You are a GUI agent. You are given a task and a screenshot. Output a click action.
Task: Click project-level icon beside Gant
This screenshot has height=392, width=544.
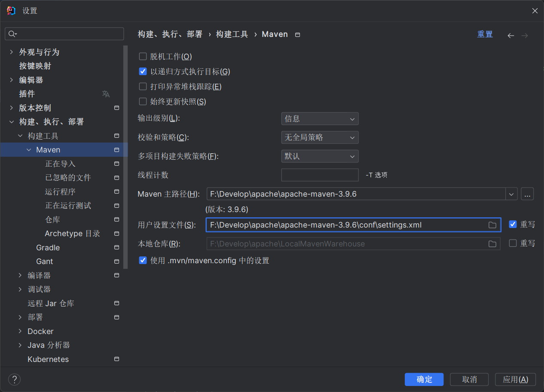point(116,261)
